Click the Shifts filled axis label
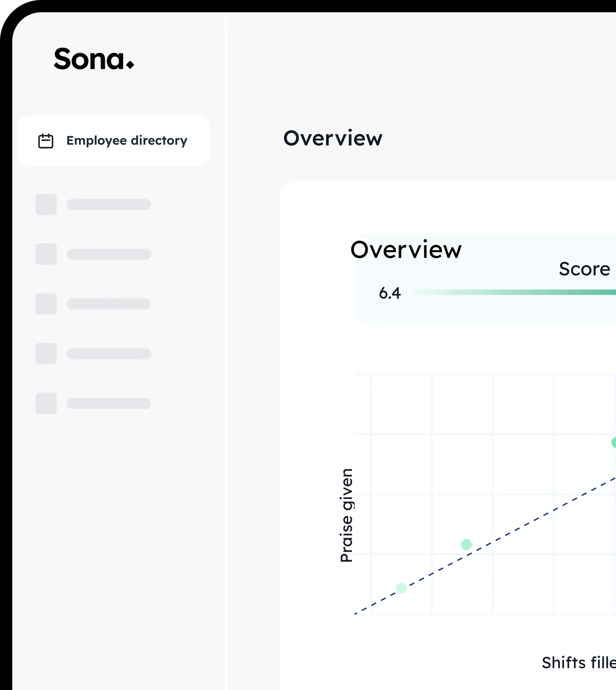 tap(579, 663)
